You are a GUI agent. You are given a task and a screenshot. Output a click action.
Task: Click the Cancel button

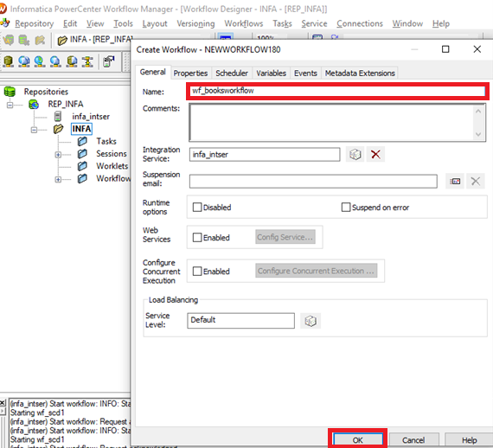coord(413,440)
